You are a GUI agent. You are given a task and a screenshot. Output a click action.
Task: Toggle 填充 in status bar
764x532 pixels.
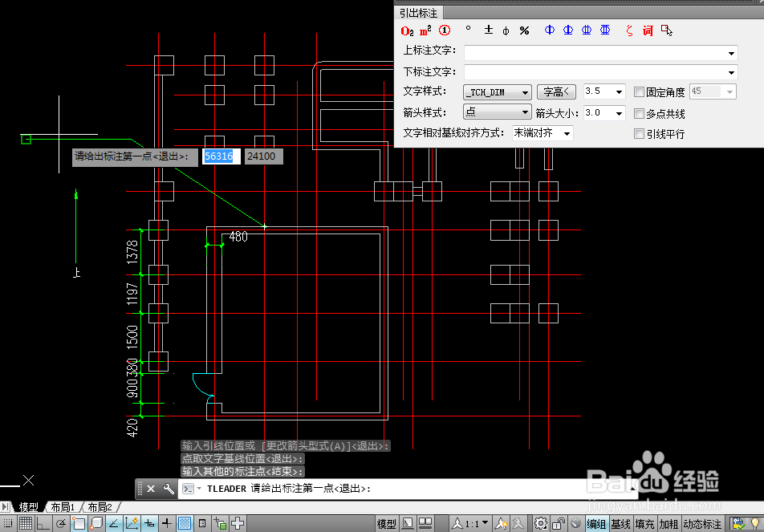tap(644, 524)
